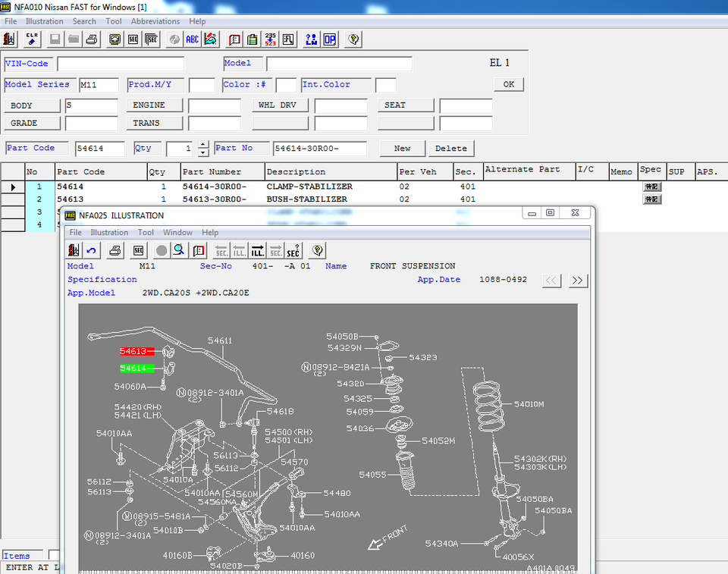Go to next illustration with ILL. arrow icon

coord(258,251)
